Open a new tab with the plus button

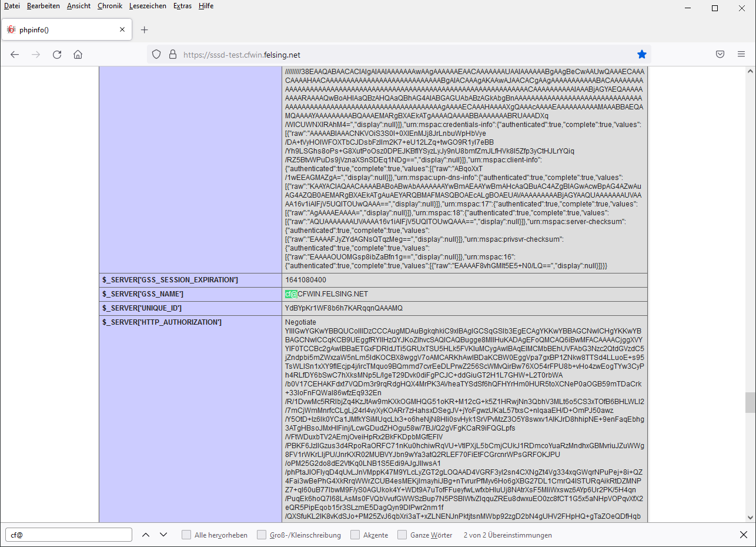click(144, 29)
